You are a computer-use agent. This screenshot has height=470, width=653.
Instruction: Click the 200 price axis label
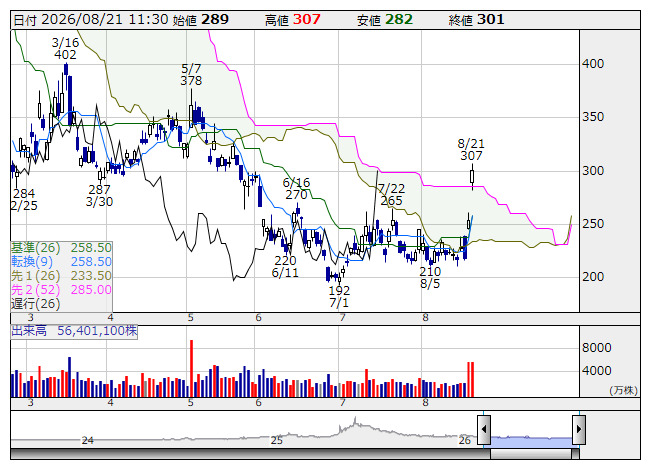point(593,277)
